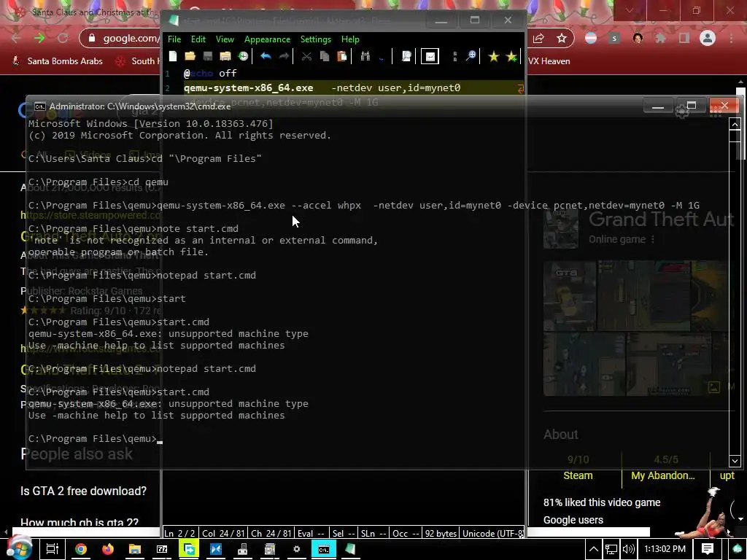747x560 pixels.
Task: Click the Copy icon in Notepad2 toolbar
Action: (x=325, y=56)
